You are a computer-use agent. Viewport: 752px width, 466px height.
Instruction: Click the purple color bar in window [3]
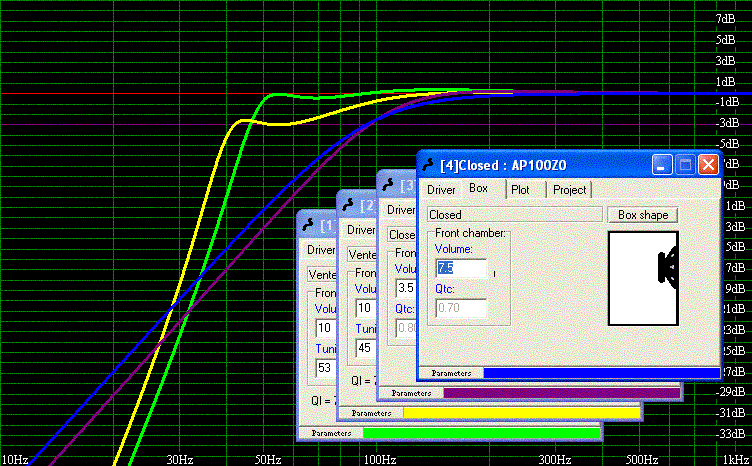pos(562,393)
